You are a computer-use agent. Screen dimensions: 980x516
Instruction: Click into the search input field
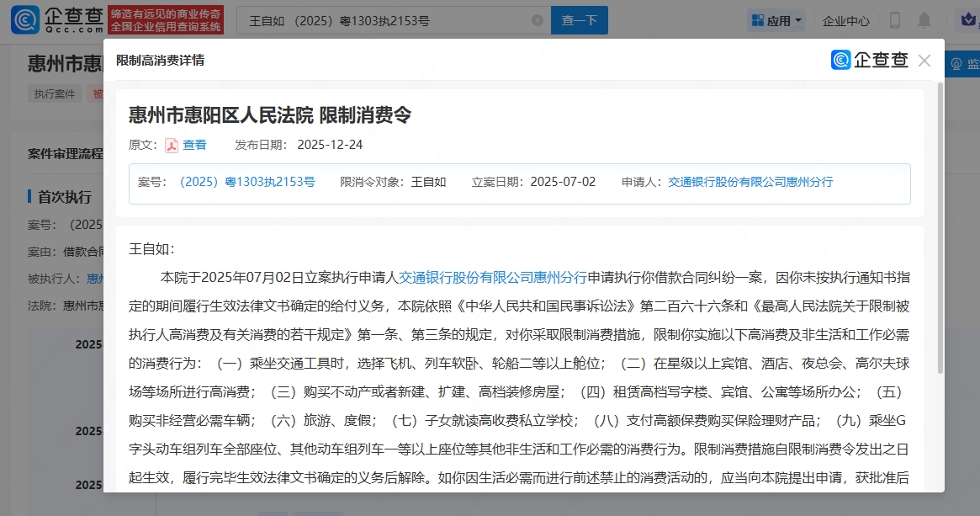click(387, 20)
